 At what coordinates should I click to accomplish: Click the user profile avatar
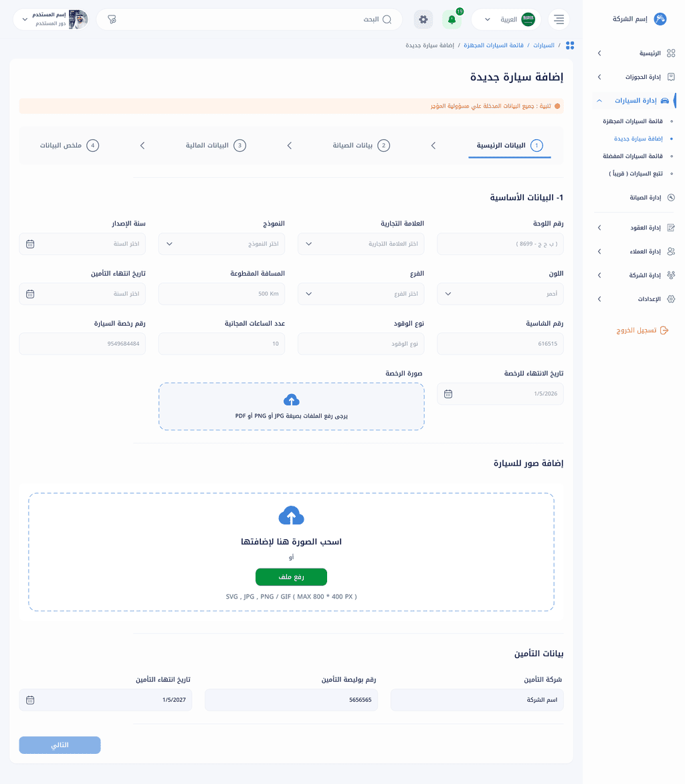click(78, 19)
